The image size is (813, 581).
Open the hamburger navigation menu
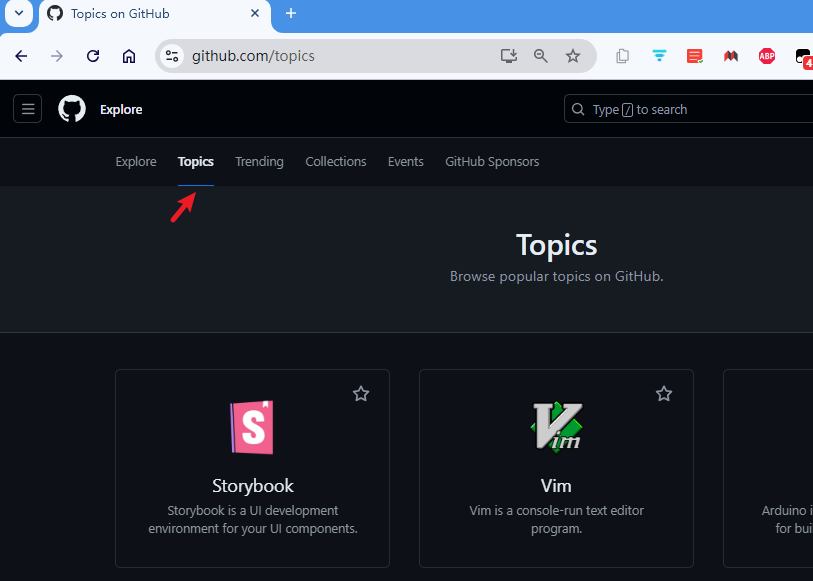(x=27, y=109)
